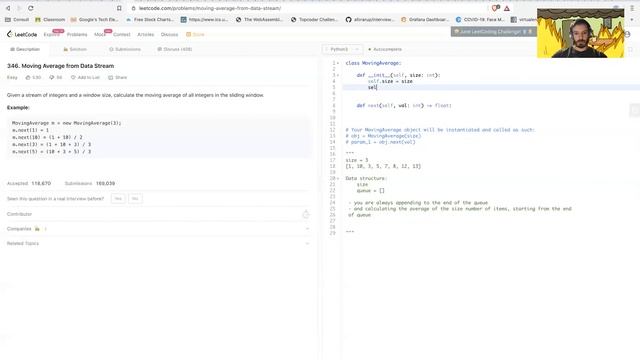Viewport: 640px width, 360px height.
Task: Open the Free Stock Charts bookmark
Action: pos(150,20)
